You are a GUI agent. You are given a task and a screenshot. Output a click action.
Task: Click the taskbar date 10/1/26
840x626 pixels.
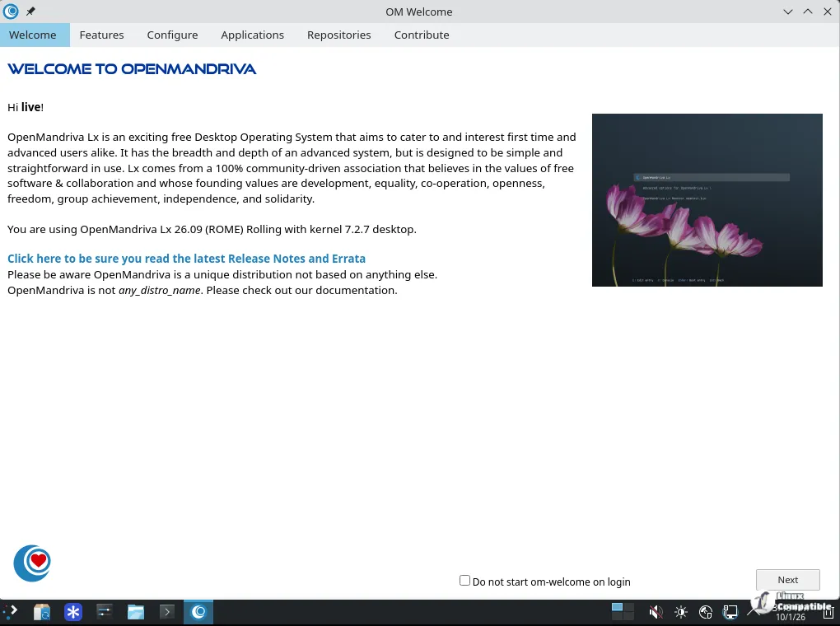[x=791, y=617]
